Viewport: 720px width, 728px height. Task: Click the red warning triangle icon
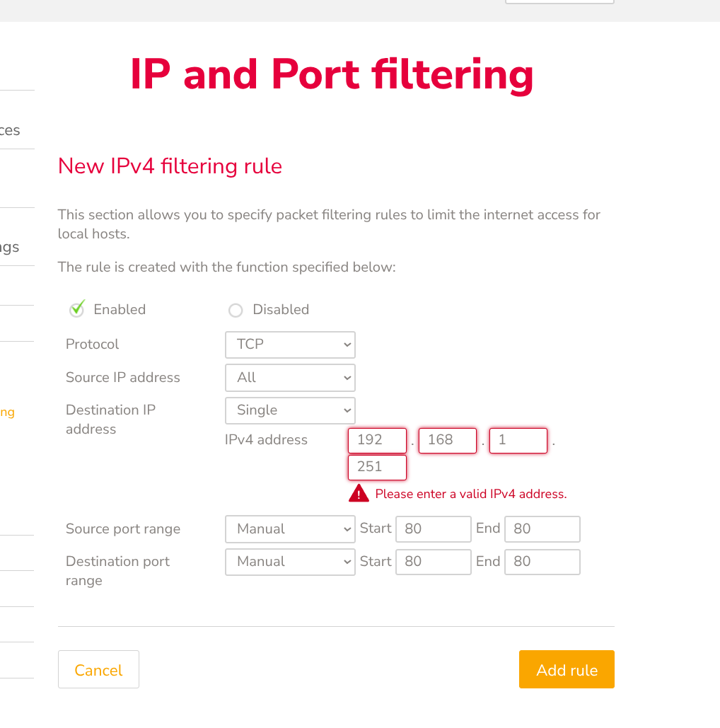359,494
